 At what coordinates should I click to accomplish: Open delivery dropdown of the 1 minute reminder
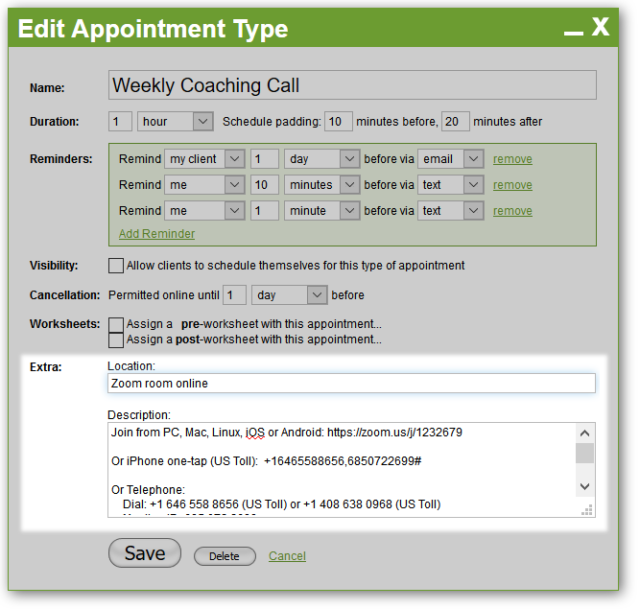tap(451, 211)
